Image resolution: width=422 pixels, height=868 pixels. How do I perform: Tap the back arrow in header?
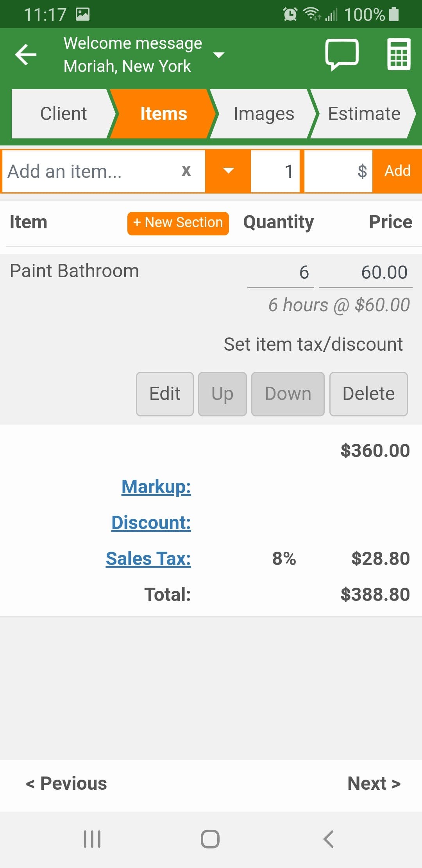26,54
